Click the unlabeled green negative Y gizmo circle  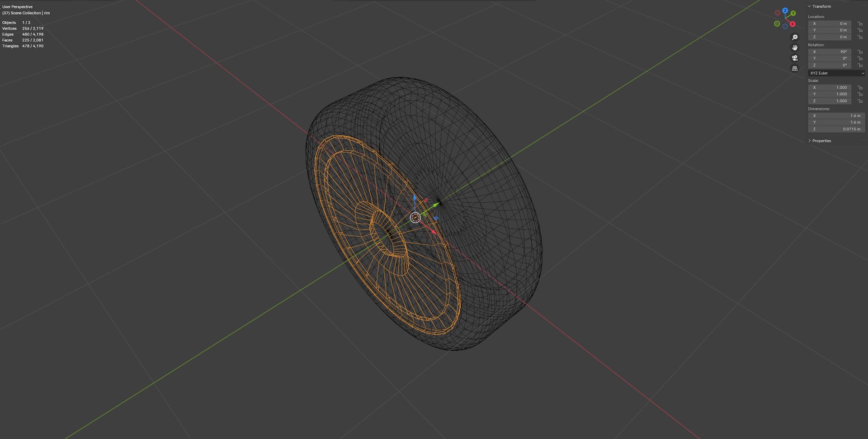(777, 24)
